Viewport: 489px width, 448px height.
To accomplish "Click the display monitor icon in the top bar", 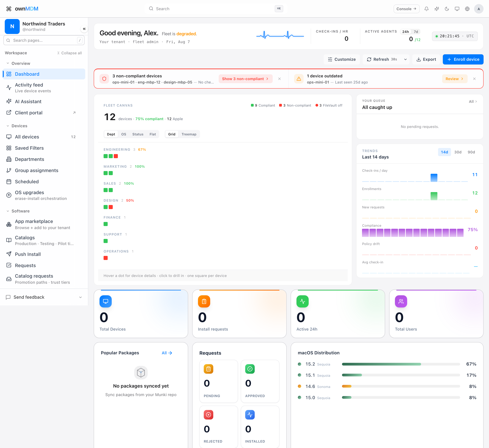I will click(x=457, y=9).
